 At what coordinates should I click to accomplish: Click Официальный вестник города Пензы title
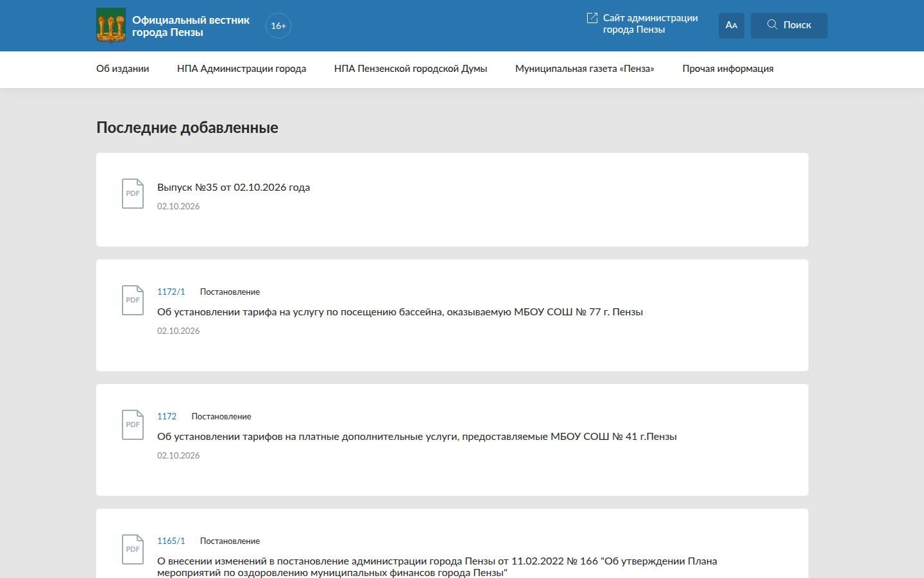pos(191,26)
